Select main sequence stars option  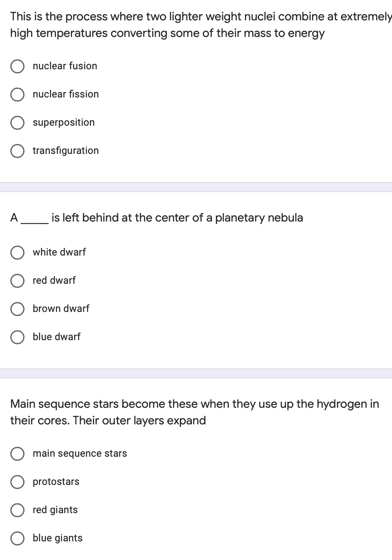(x=17, y=454)
